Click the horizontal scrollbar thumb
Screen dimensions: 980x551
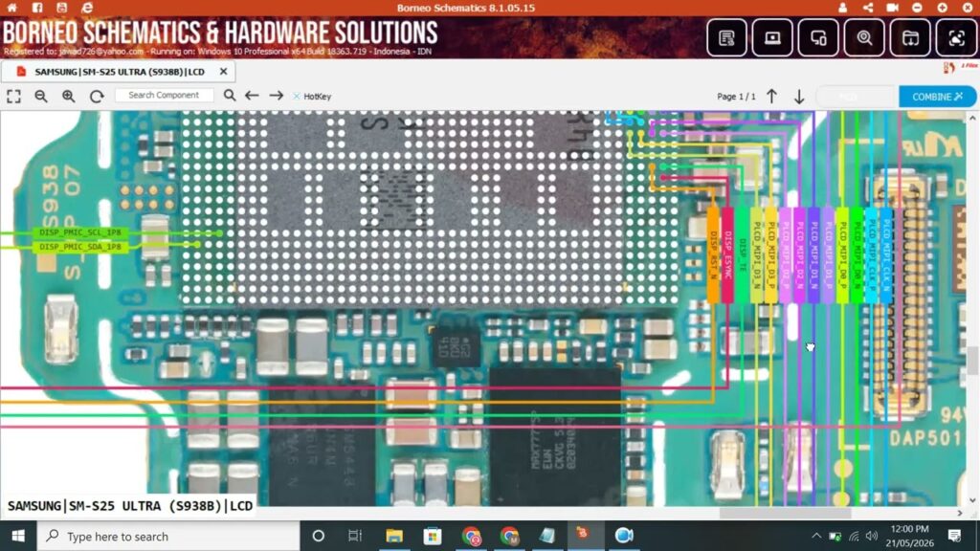point(785,513)
